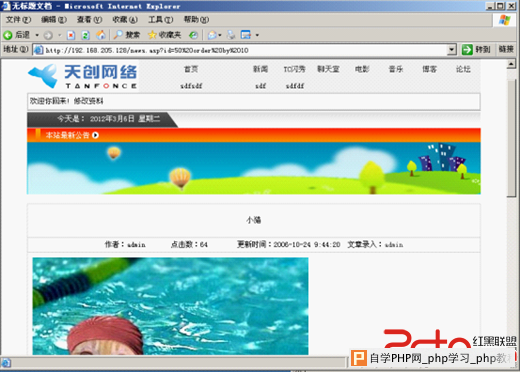Print the page using the printer icon
Viewport: 520px width, 372px height.
231,35
